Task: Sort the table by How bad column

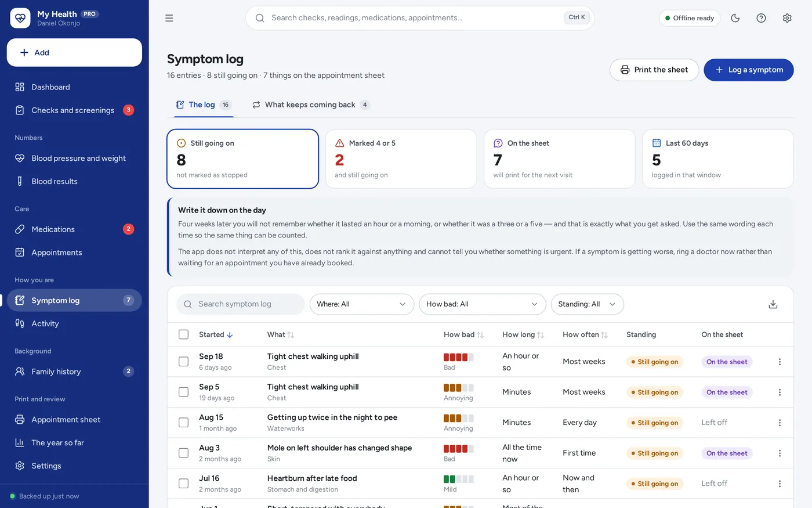Action: click(463, 334)
